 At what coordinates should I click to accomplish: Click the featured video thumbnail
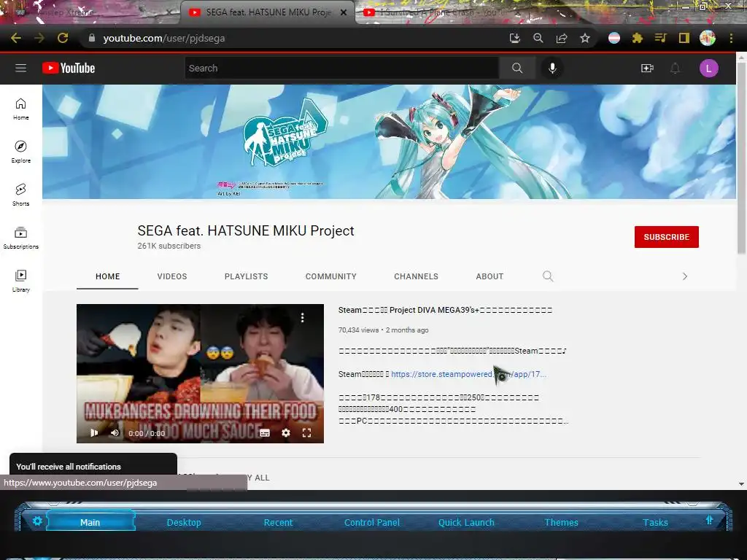200,373
